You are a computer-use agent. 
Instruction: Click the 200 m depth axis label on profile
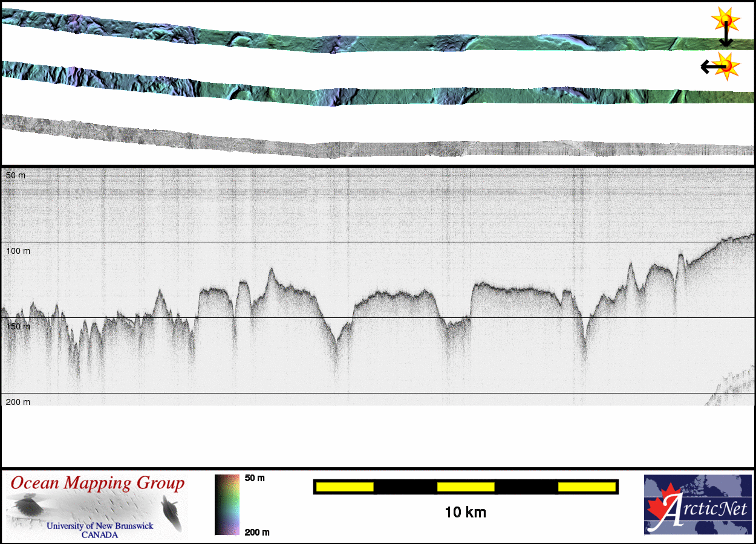(18, 402)
